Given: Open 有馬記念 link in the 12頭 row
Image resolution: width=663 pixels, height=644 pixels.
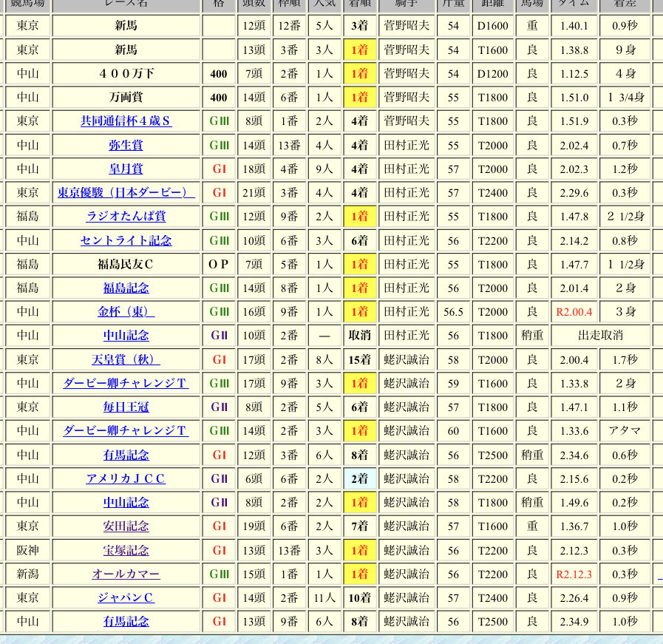Looking at the screenshot, I should click(x=126, y=455).
